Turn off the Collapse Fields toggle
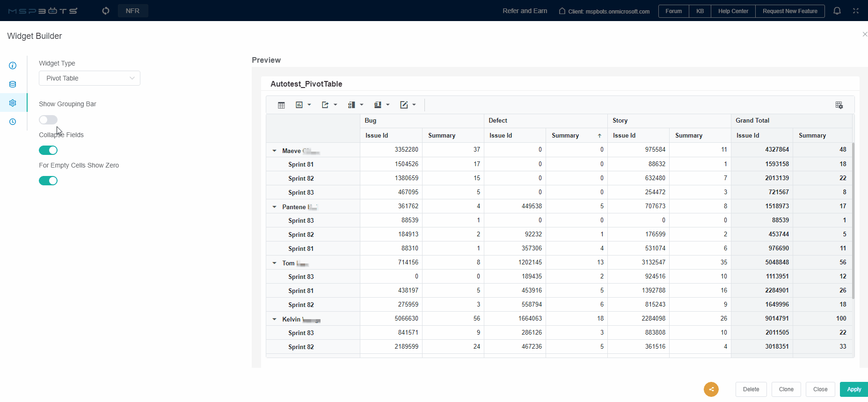This screenshot has width=868, height=402. (48, 150)
